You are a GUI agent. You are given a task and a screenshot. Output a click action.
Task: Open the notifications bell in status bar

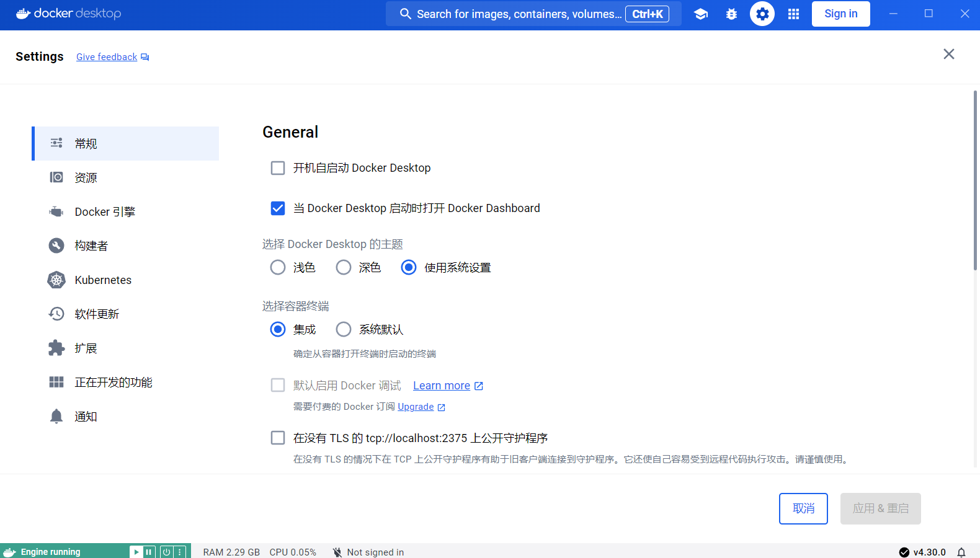(x=961, y=552)
